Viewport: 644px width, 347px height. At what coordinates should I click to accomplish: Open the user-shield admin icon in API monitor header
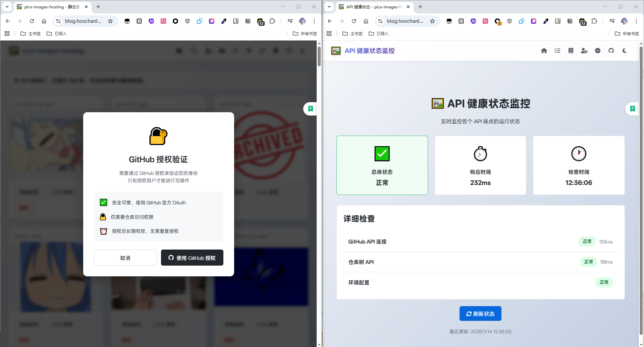click(x=584, y=51)
